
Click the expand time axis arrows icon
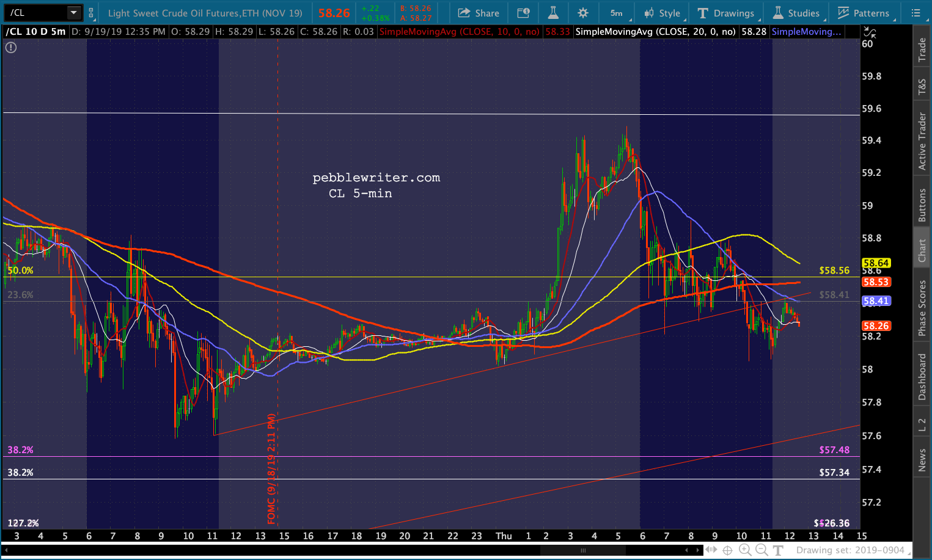pyautogui.click(x=711, y=550)
